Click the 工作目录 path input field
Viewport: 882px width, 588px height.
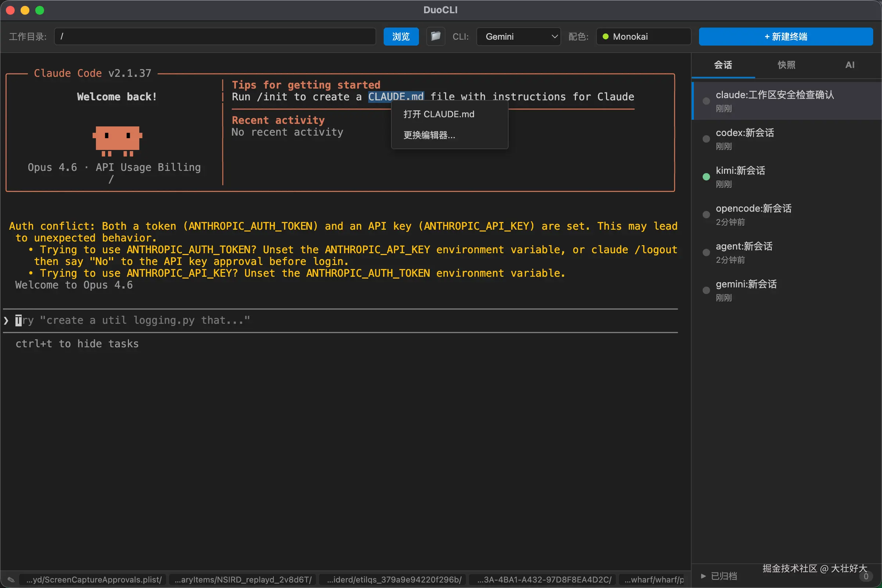click(x=215, y=36)
